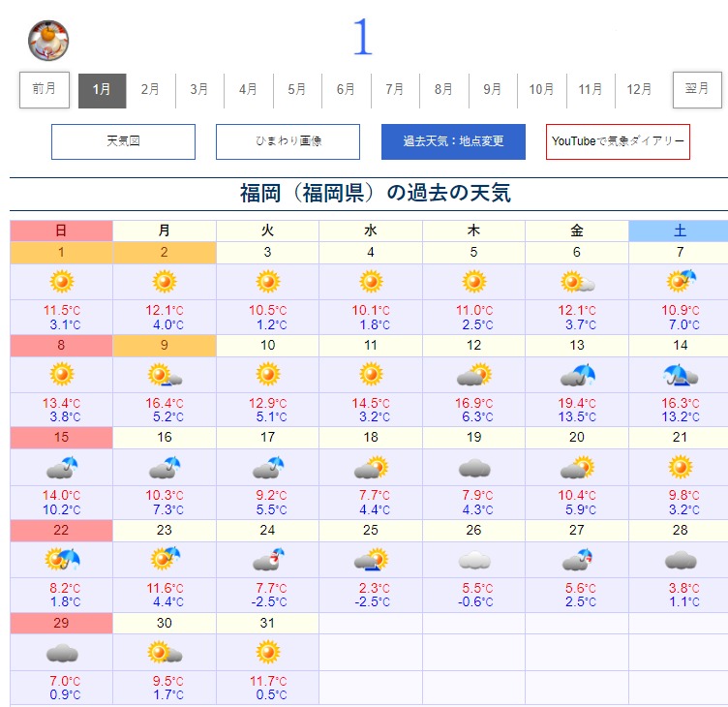Click the 水 Wednesday column header
Viewport: 728px width, 707px height.
point(371,231)
